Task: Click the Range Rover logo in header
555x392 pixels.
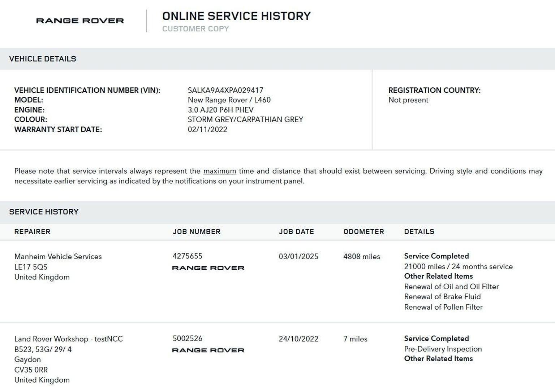Action: [x=80, y=21]
